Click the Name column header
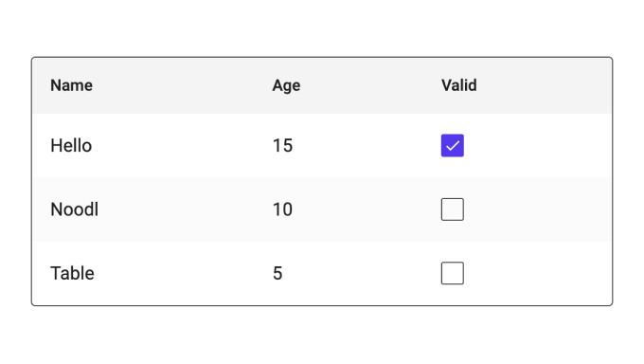Viewport: 644px width, 364px height. pos(71,85)
